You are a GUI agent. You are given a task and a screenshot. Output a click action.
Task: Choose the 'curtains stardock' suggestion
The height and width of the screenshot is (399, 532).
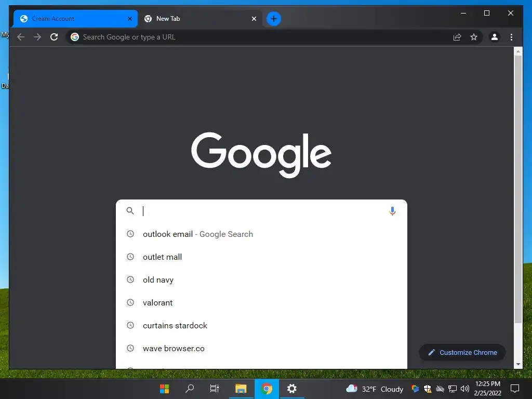tap(261, 325)
